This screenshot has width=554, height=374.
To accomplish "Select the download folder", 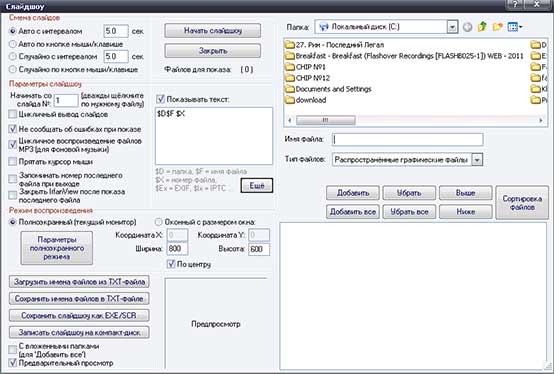I will click(306, 100).
